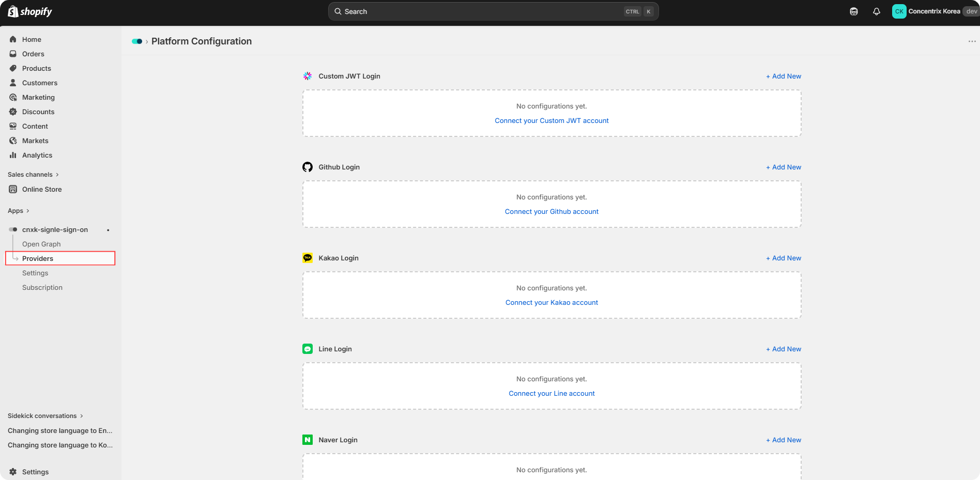This screenshot has width=980, height=480.
Task: Click the Analytics bar chart icon
Action: [x=13, y=155]
